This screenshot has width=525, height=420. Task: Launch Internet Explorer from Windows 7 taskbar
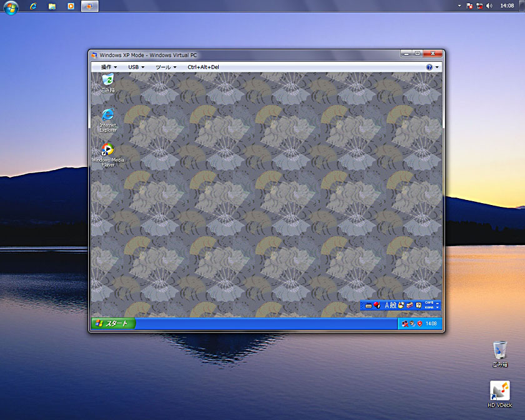33,6
